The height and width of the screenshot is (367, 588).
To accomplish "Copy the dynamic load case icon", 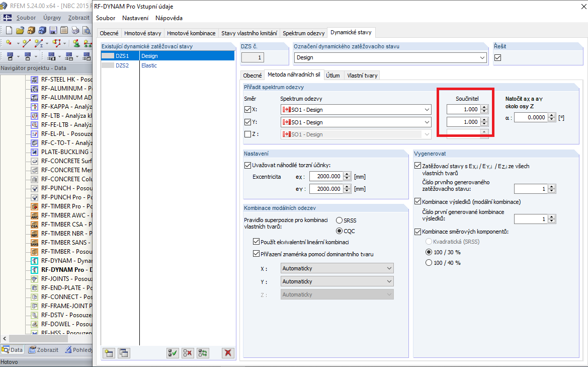I will pos(124,353).
